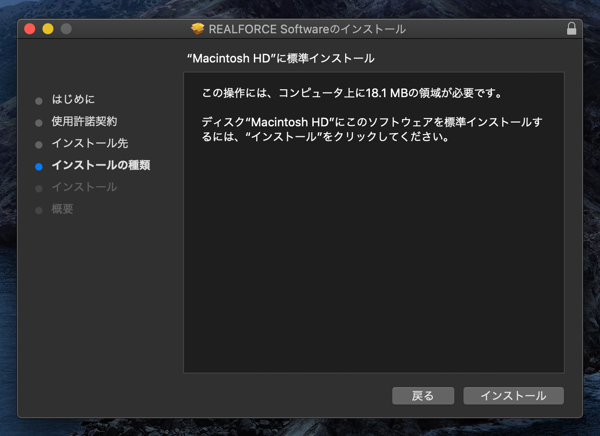Close the installer with the red button
This screenshot has height=436, width=600.
[x=30, y=29]
